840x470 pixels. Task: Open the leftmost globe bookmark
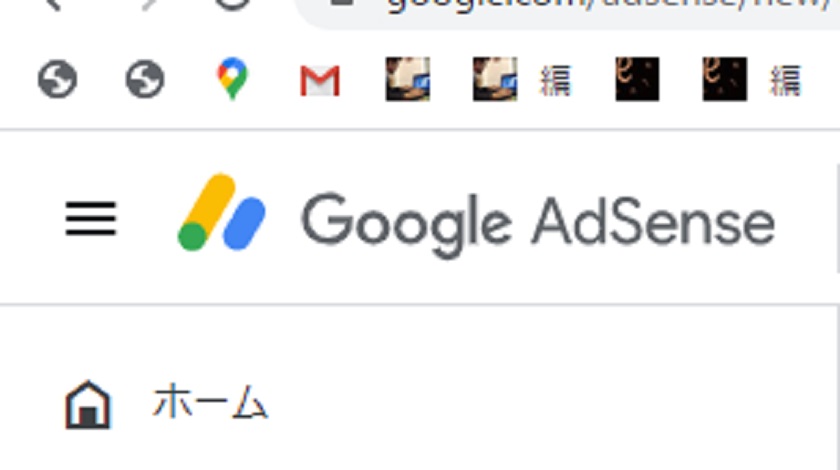57,79
